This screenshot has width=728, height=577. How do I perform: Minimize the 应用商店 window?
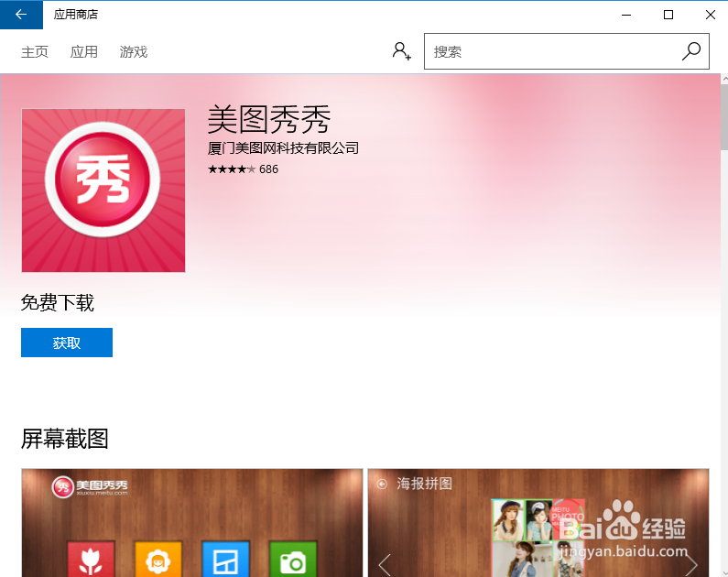[x=626, y=15]
